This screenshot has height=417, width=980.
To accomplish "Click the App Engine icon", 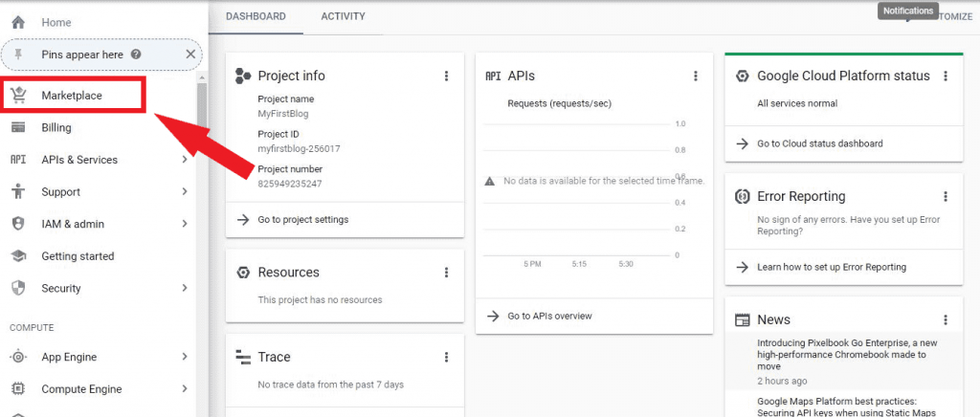I will point(18,357).
